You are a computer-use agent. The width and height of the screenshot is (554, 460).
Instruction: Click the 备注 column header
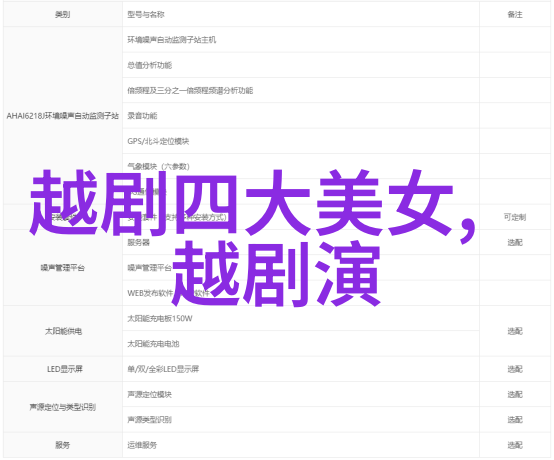coord(515,14)
